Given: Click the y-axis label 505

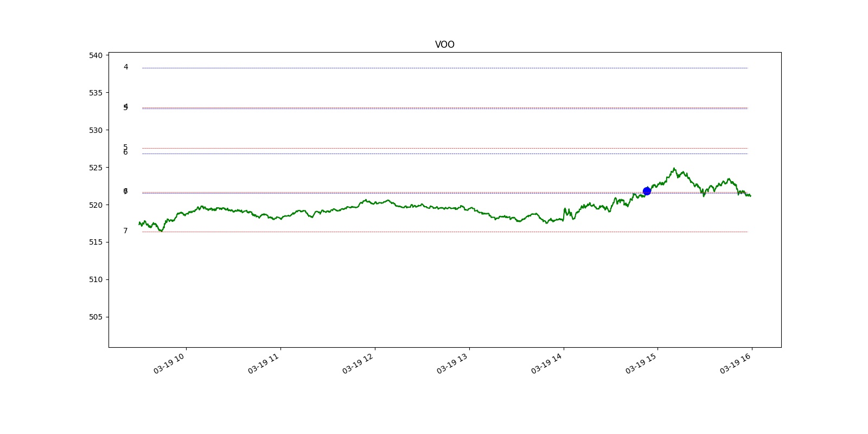Looking at the screenshot, I should pyautogui.click(x=95, y=317).
